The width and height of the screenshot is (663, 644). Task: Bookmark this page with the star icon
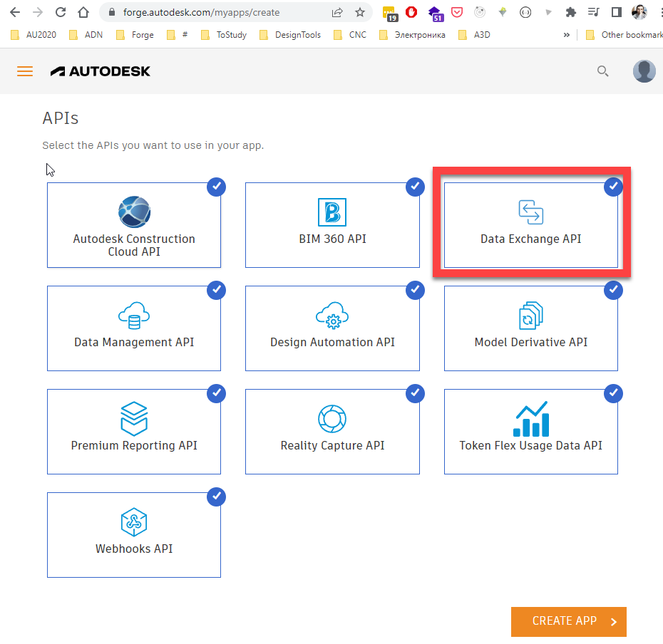[x=360, y=13]
